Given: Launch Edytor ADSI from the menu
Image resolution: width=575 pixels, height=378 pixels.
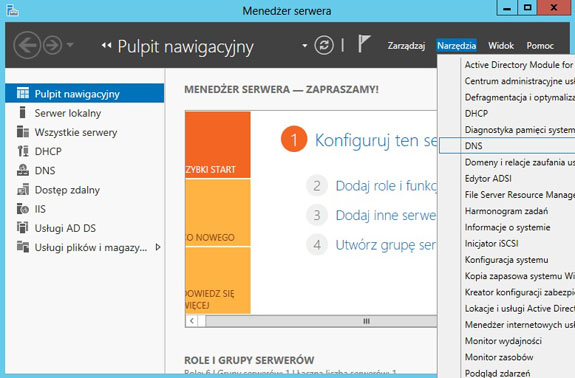Looking at the screenshot, I should (x=506, y=179).
